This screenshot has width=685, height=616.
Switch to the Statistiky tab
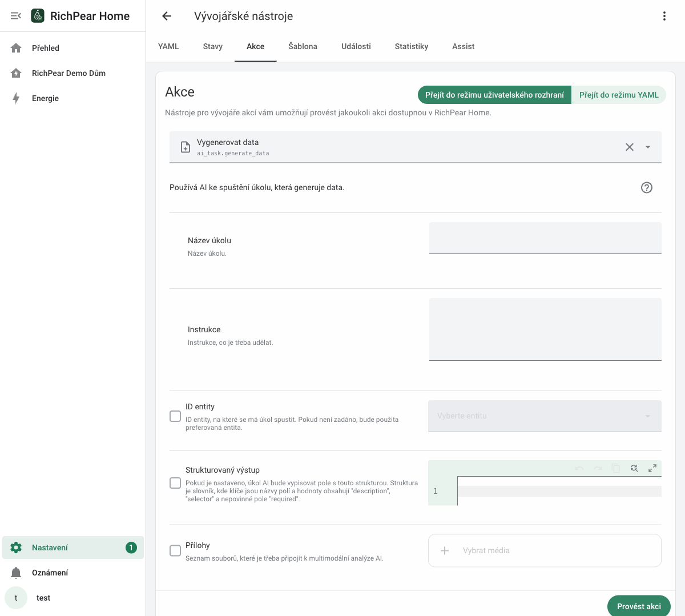click(x=412, y=47)
